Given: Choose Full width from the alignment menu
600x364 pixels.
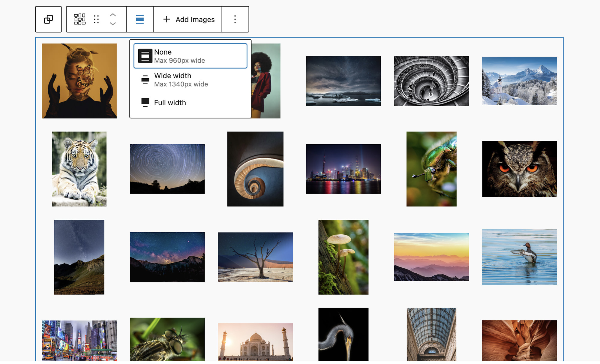Looking at the screenshot, I should [x=170, y=102].
